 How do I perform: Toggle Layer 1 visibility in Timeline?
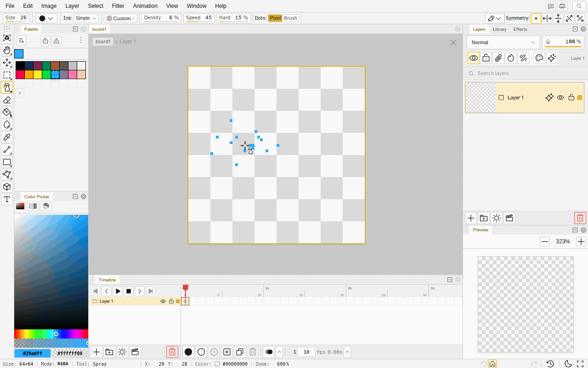point(163,301)
